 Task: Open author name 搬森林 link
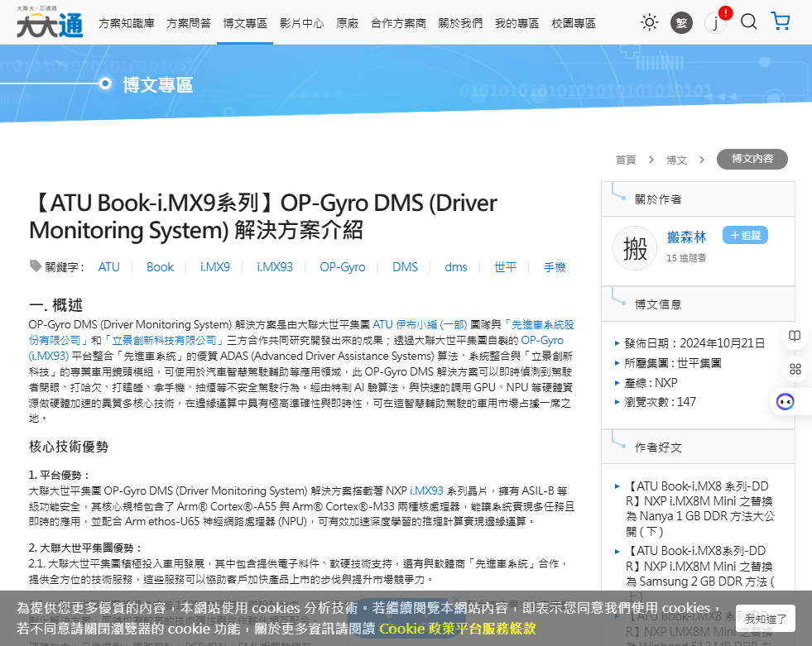pyautogui.click(x=687, y=237)
